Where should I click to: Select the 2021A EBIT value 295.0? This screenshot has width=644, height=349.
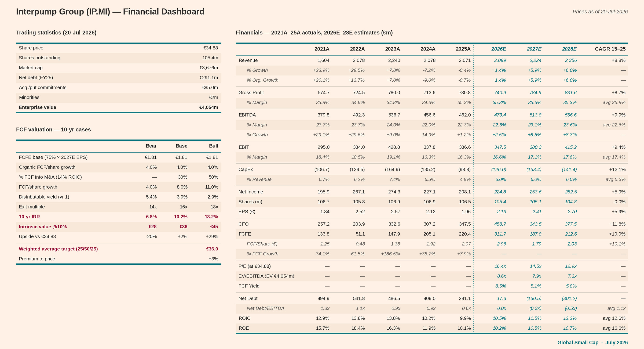click(x=323, y=147)
